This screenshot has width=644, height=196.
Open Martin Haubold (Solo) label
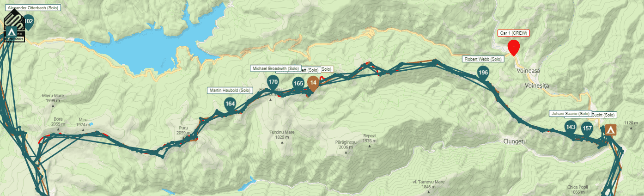coord(230,90)
